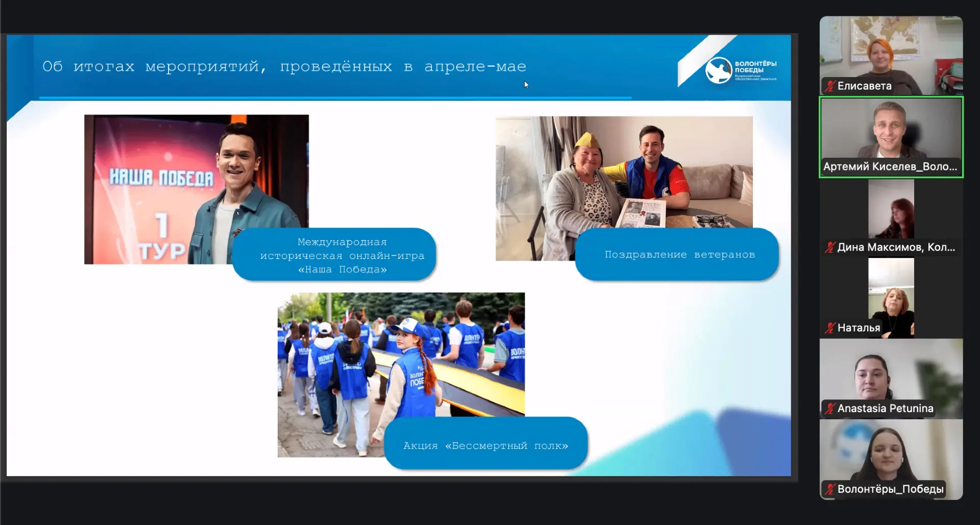Screen dimensions: 980x525
Task: Select Елисавета's video tile
Action: click(x=891, y=55)
